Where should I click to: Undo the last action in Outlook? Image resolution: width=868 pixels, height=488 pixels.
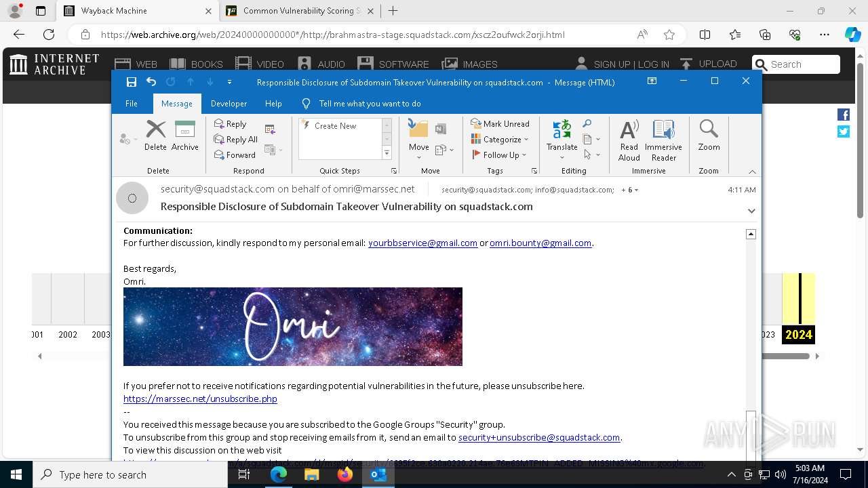coord(151,82)
